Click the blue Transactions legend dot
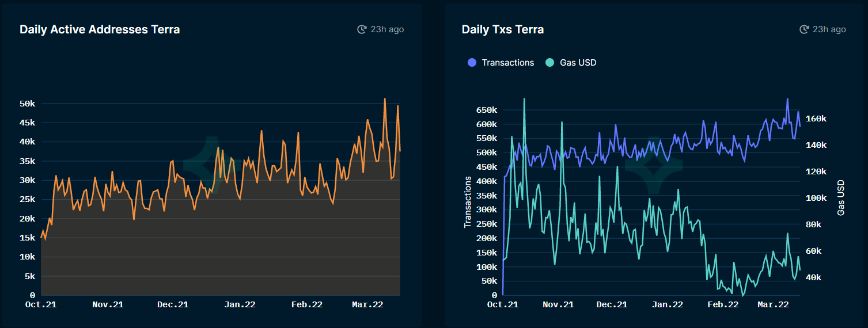Viewport: 868px width, 328px height. pos(472,63)
